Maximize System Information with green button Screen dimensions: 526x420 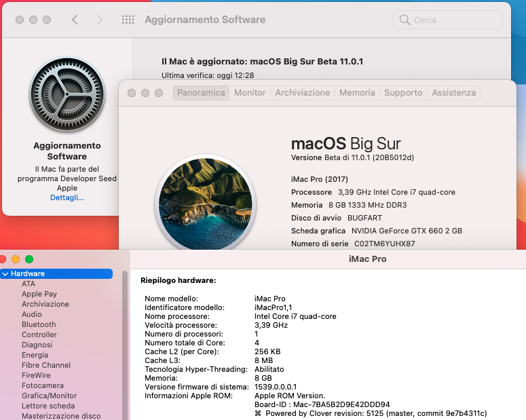point(29,259)
